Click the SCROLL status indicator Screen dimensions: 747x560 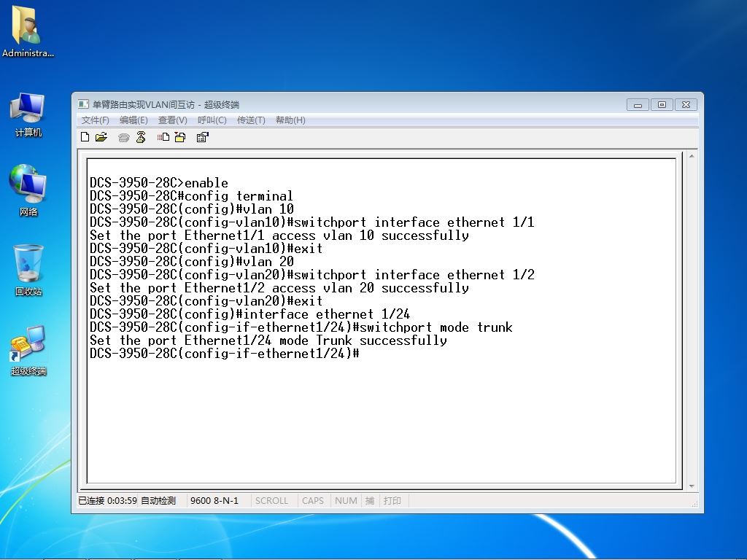(271, 500)
